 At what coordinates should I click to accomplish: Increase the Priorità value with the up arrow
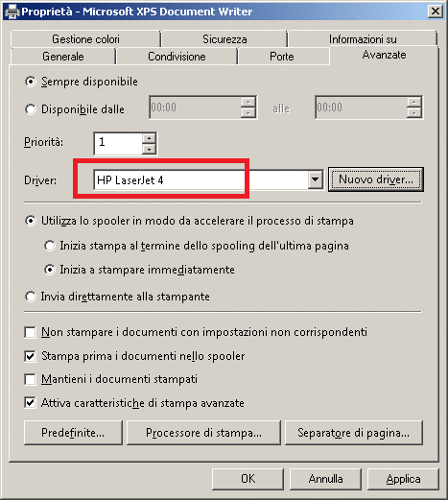[x=149, y=138]
